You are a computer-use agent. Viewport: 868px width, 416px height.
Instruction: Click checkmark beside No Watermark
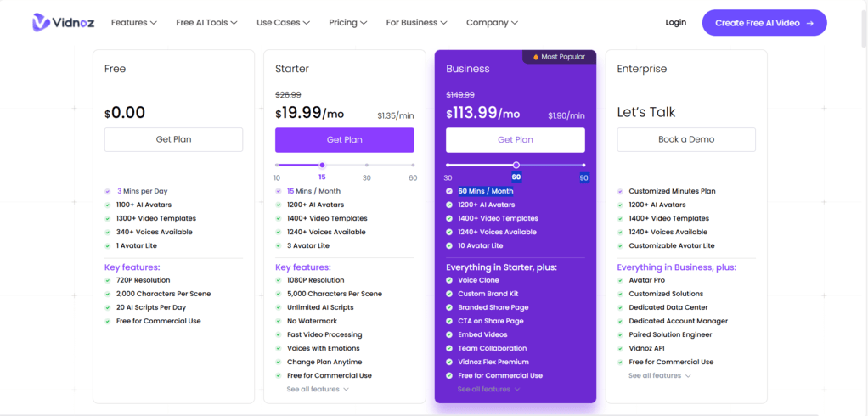tap(279, 322)
